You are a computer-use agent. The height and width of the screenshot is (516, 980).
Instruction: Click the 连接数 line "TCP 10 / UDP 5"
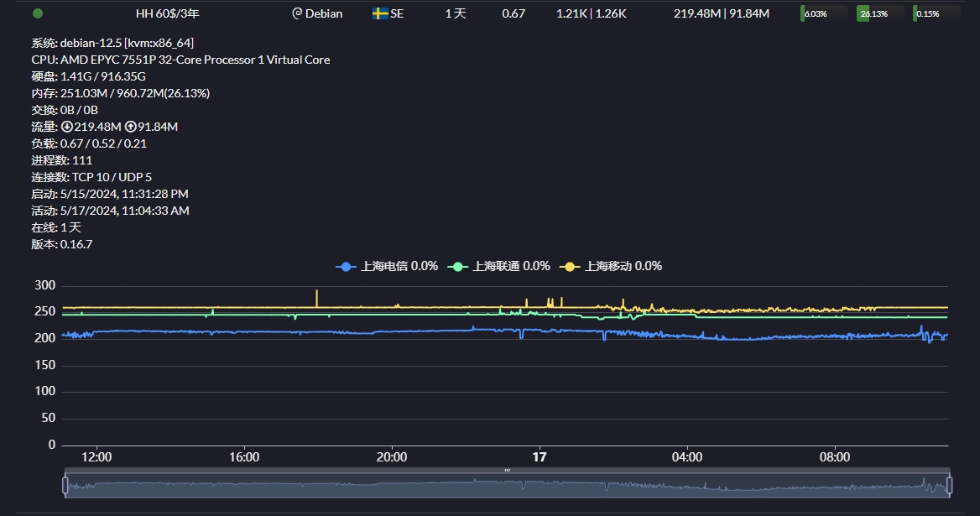92,177
